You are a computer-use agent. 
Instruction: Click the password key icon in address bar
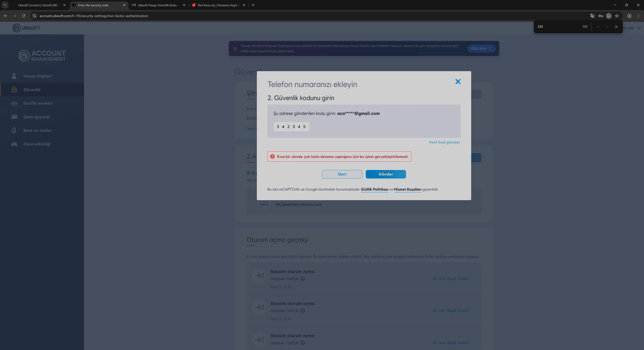[x=601, y=16]
